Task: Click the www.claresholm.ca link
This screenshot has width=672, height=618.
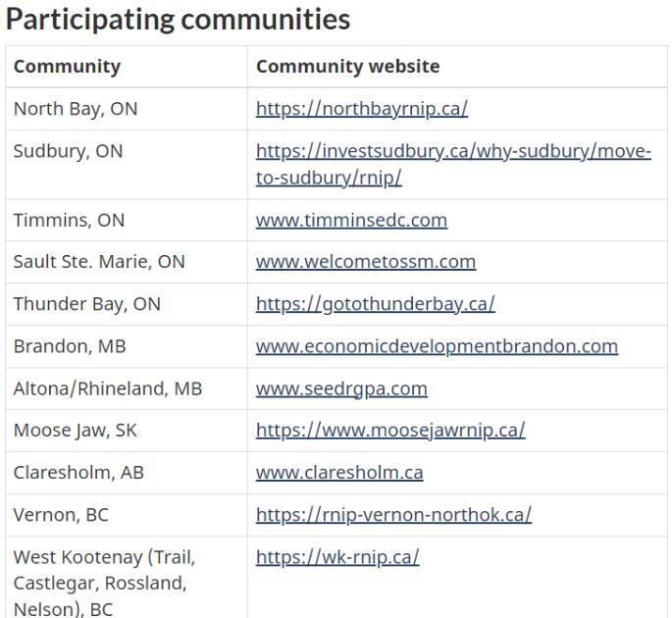Action: point(339,473)
